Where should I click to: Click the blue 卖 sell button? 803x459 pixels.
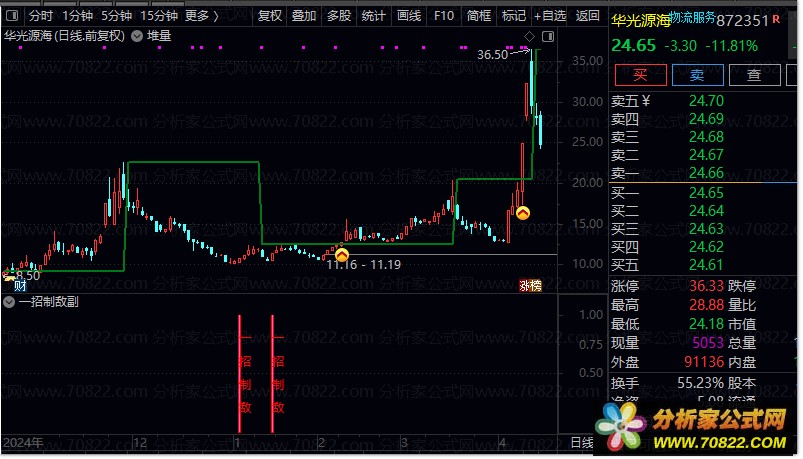(x=698, y=75)
